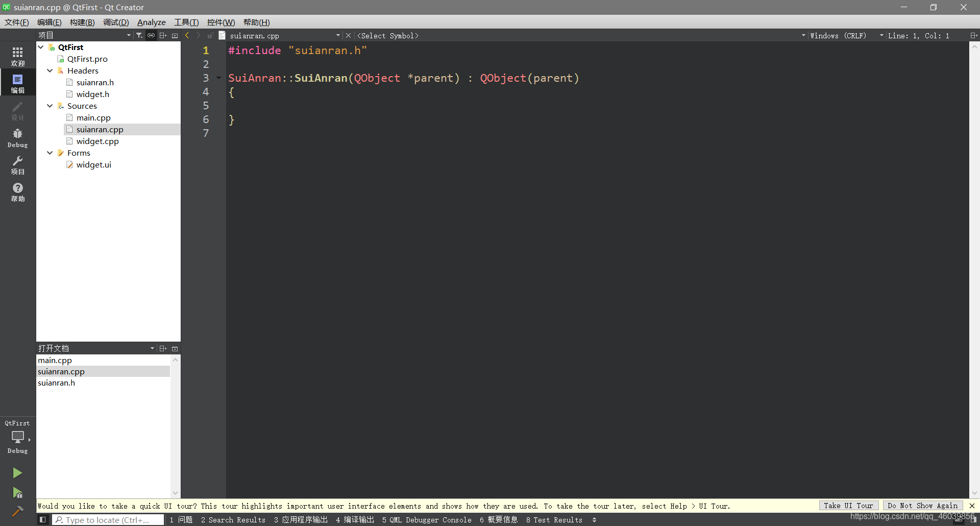Open the 工具(T) menu

pos(186,22)
